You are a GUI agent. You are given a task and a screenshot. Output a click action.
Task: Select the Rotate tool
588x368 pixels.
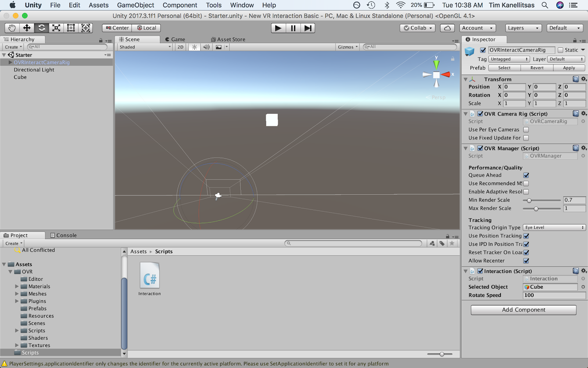[42, 28]
